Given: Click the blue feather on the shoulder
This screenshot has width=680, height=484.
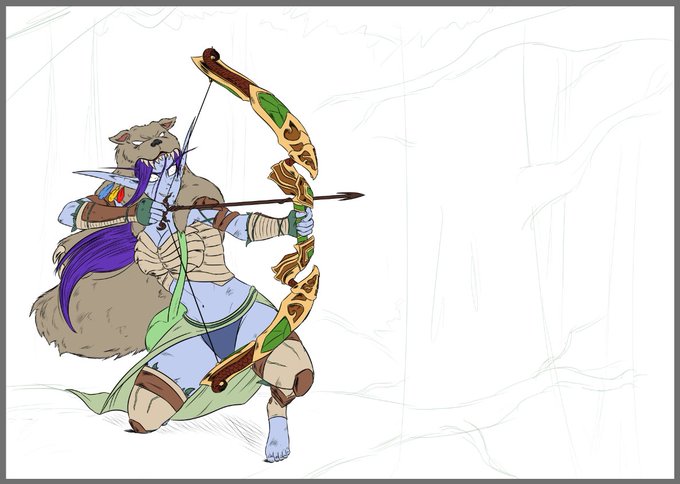Looking at the screenshot, I should point(105,191).
